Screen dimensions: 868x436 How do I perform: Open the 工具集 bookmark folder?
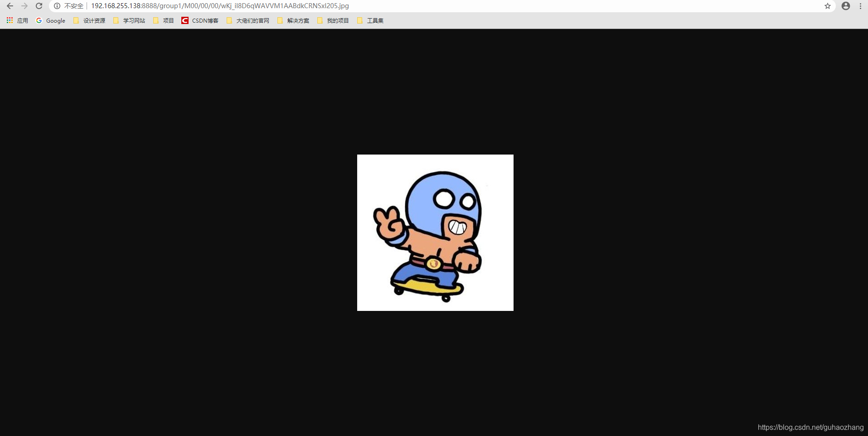click(370, 20)
